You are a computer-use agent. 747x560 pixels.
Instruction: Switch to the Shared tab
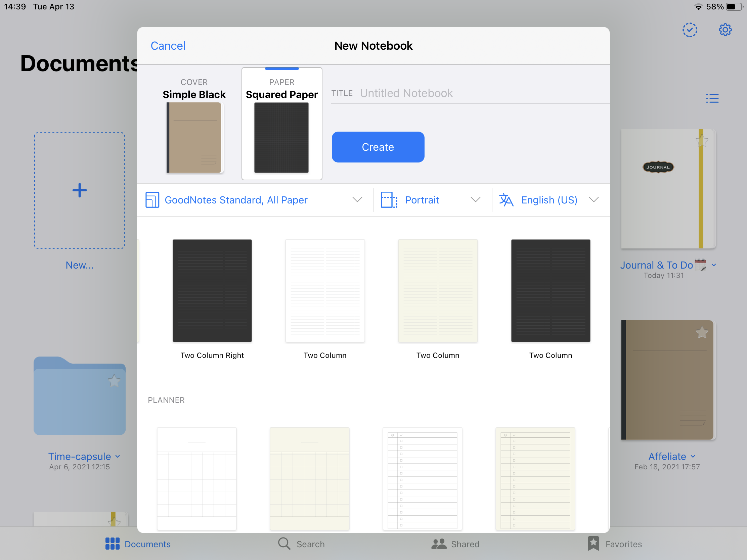455,544
